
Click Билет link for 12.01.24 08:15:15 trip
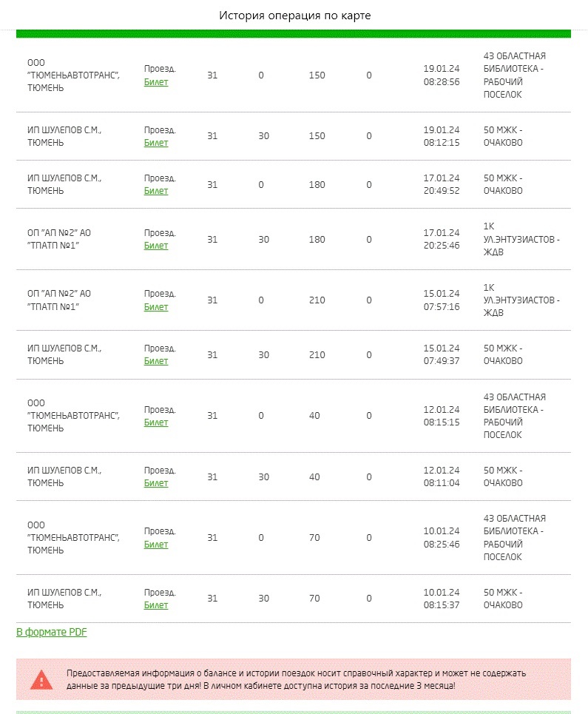point(156,422)
